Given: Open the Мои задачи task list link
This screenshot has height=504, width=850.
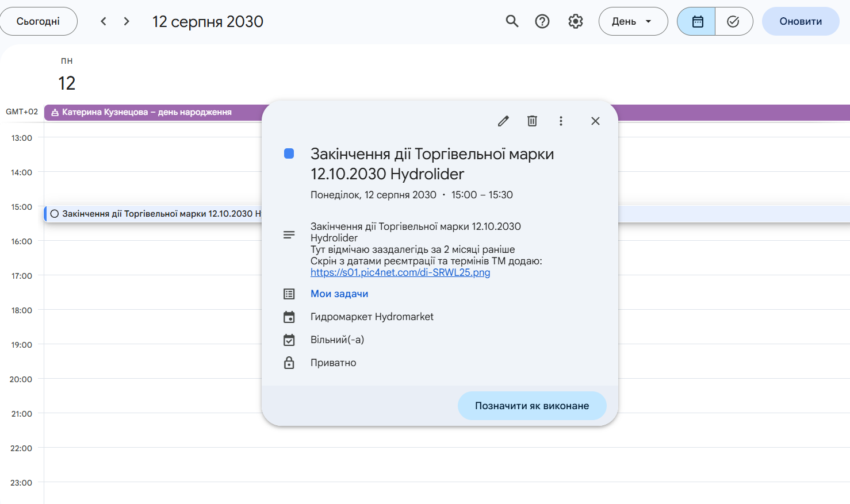Looking at the screenshot, I should click(339, 294).
